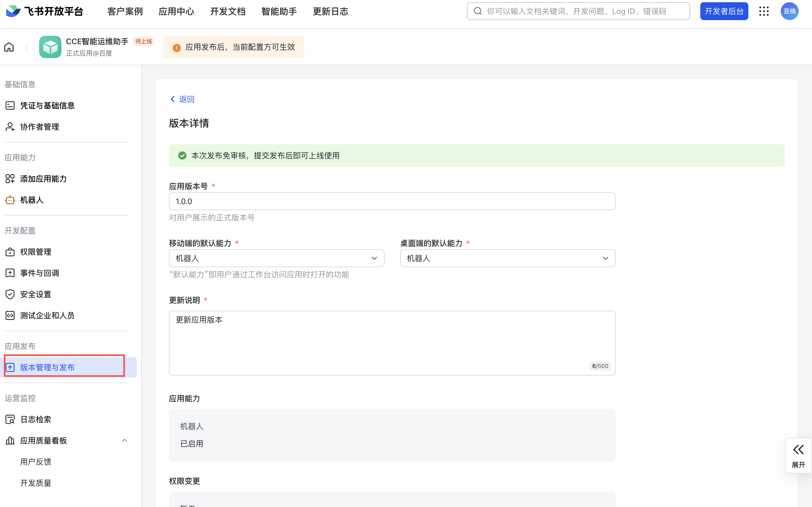Screen dimensions: 812x507
Task: Click the 正式应用@百度 subtitle
Action: click(x=89, y=53)
